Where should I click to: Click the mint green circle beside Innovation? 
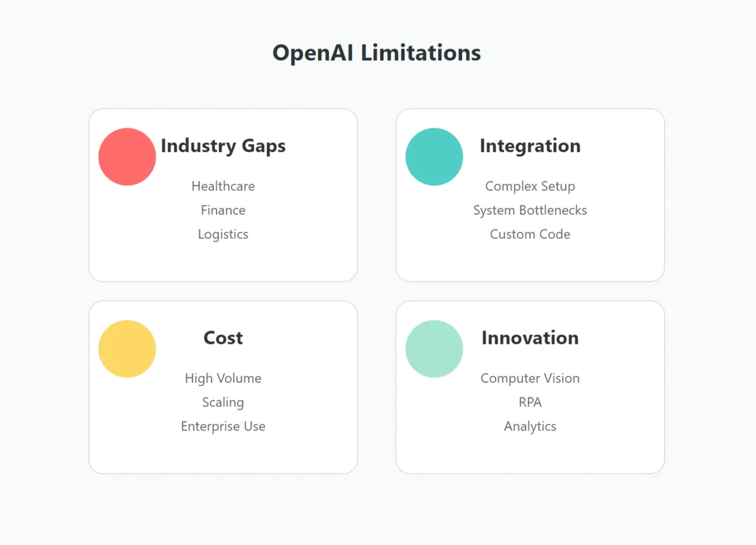click(434, 349)
